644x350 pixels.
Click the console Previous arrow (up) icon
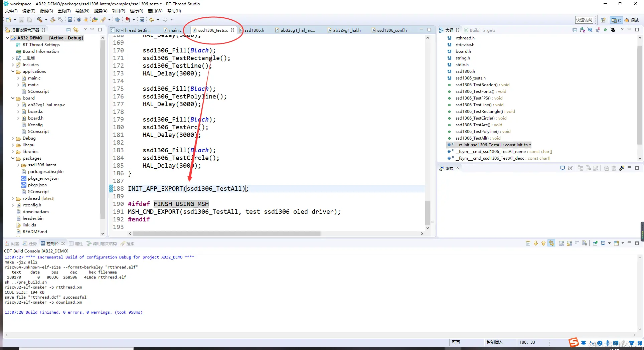click(543, 243)
